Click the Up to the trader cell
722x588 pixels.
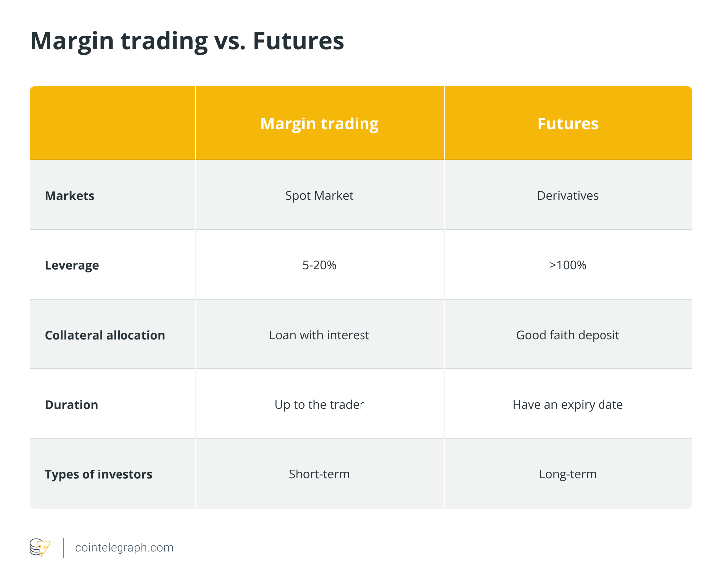click(x=319, y=405)
